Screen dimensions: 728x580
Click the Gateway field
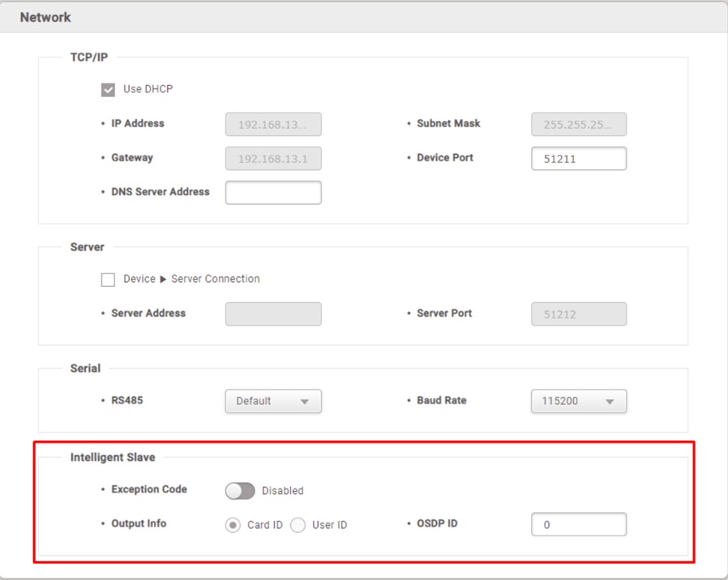click(273, 159)
